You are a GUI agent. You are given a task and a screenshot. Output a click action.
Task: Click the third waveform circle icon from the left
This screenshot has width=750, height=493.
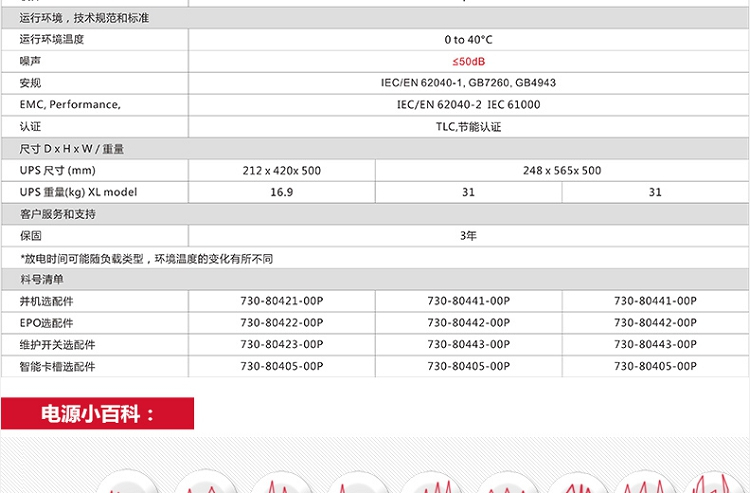[281, 486]
